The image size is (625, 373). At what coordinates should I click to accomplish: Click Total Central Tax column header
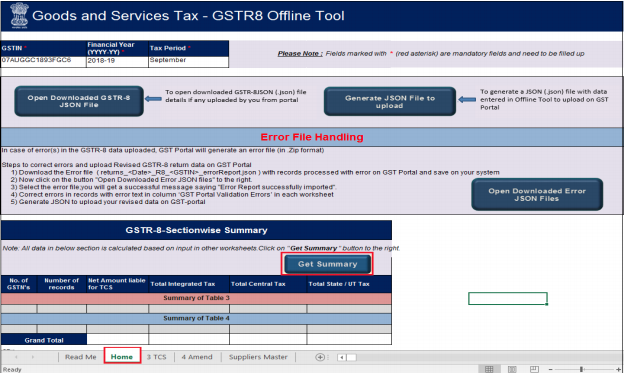tap(268, 284)
